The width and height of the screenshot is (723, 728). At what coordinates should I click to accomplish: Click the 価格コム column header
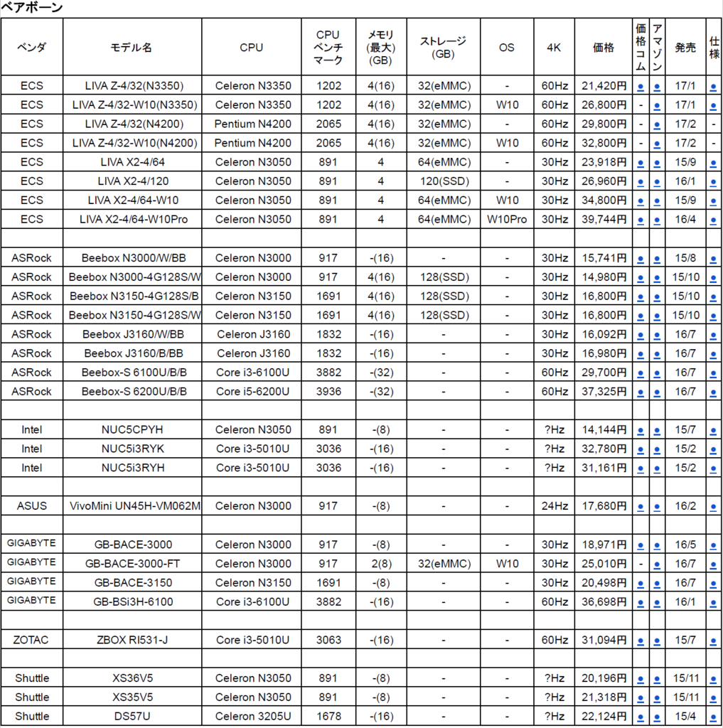point(641,47)
